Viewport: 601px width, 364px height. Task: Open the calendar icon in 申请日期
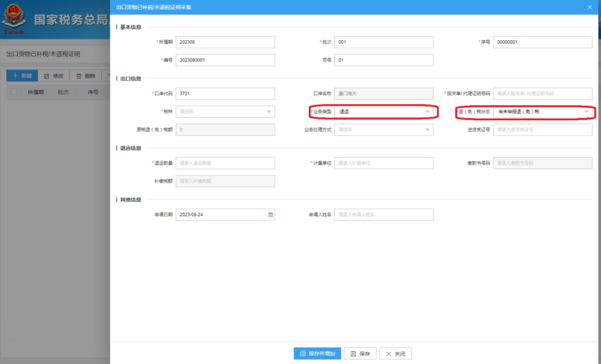point(270,215)
